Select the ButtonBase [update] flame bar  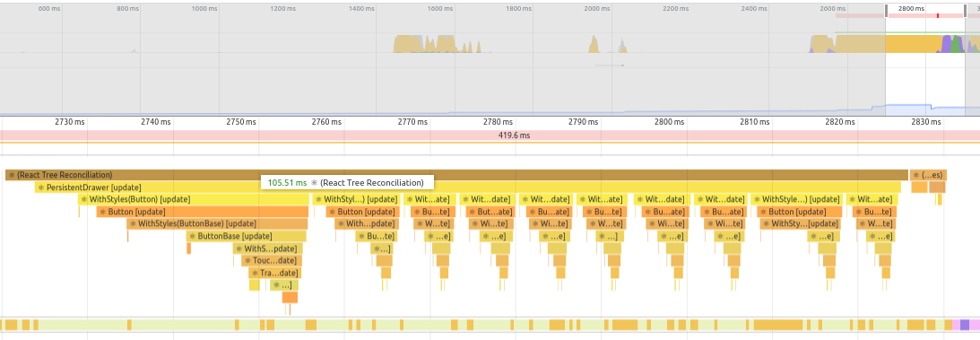coord(247,236)
